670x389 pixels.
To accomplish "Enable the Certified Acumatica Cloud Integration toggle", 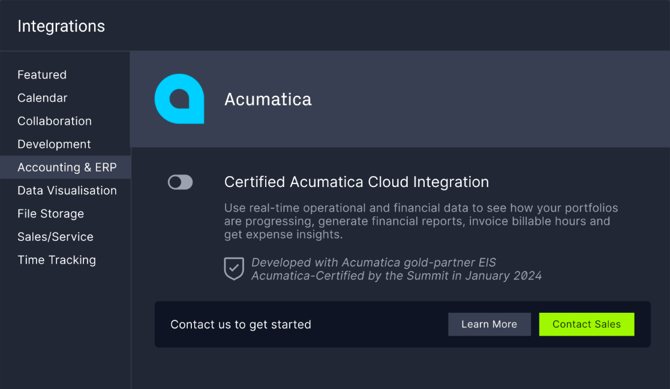I will pos(180,182).
